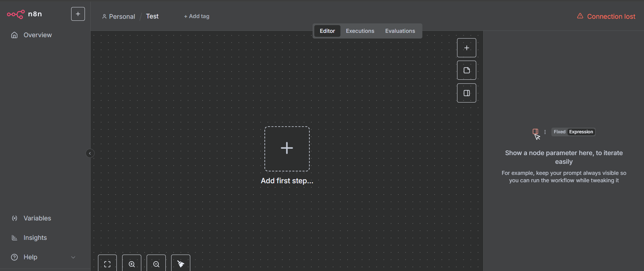Screen dimensions: 644x271
Task: Click the Add tag button
Action: click(x=197, y=16)
